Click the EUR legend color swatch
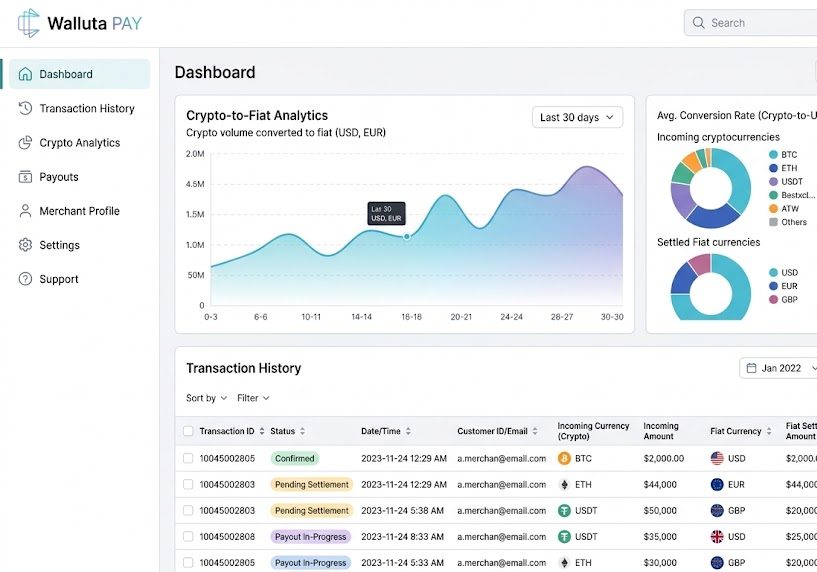The width and height of the screenshot is (817, 572). pos(773,285)
